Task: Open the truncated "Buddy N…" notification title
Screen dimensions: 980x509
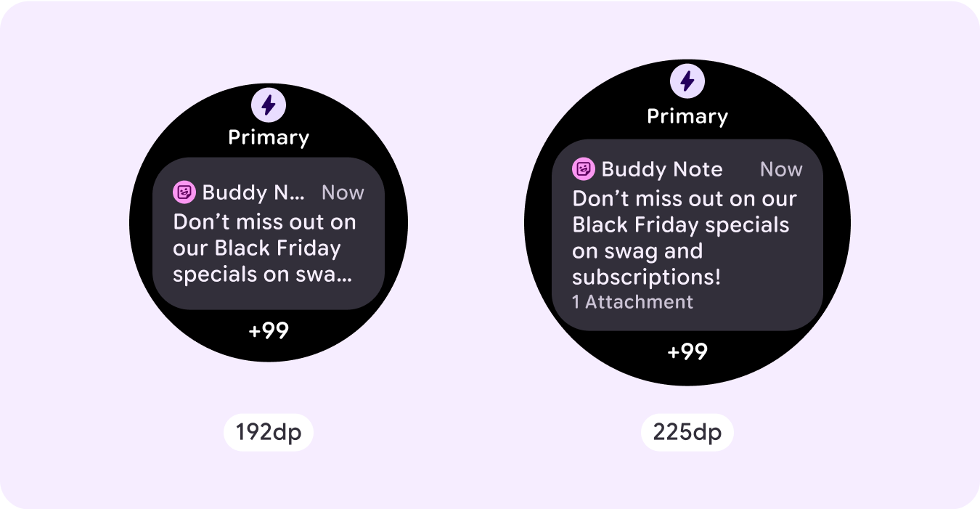Action: pos(253,192)
